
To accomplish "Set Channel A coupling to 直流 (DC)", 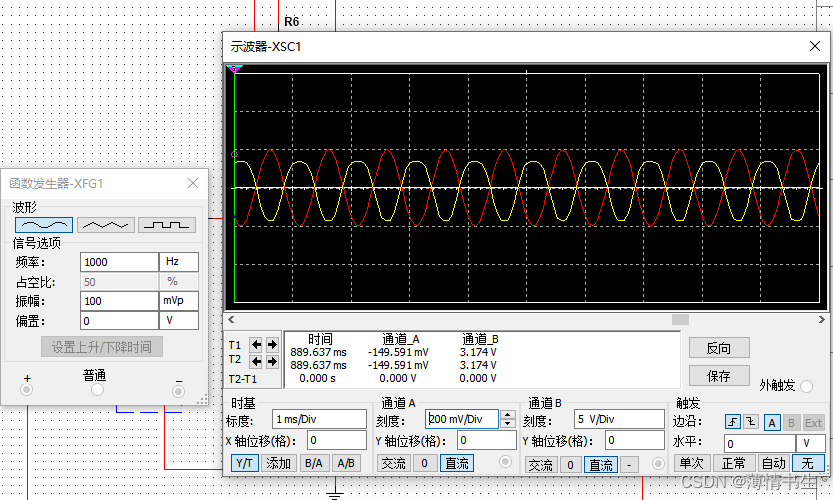I will point(456,463).
